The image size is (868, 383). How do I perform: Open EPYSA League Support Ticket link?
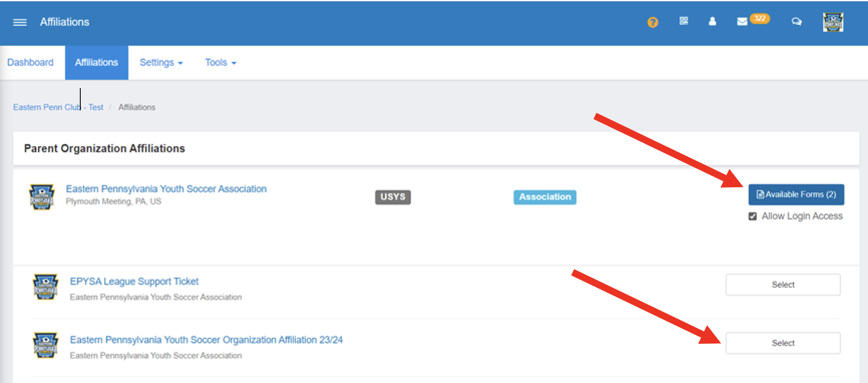[134, 282]
